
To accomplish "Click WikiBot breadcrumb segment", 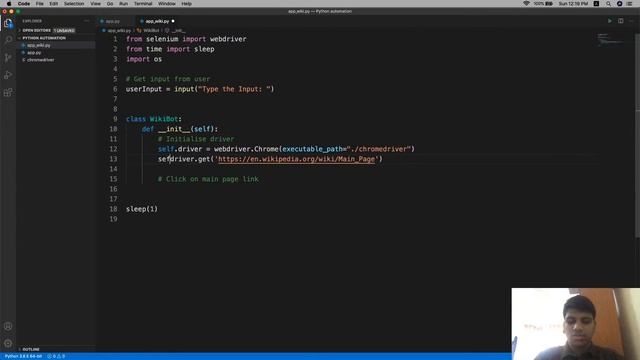I will (x=151, y=31).
